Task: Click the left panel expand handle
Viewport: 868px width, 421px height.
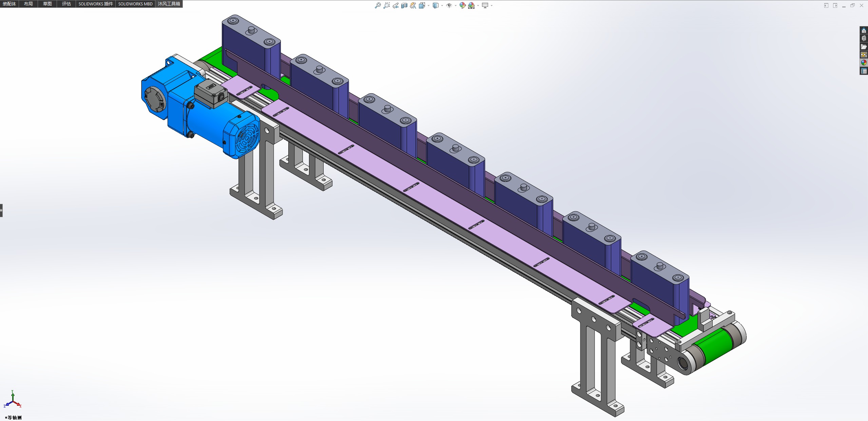Action: [1, 210]
